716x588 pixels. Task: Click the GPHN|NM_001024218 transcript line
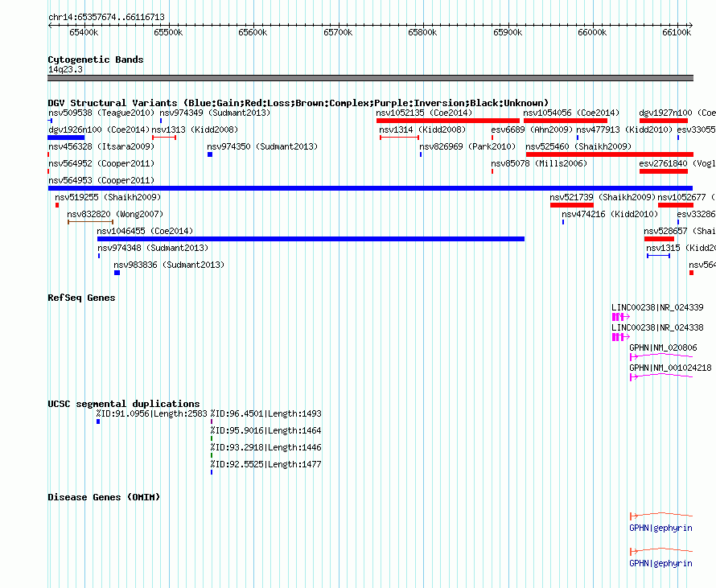click(x=661, y=376)
